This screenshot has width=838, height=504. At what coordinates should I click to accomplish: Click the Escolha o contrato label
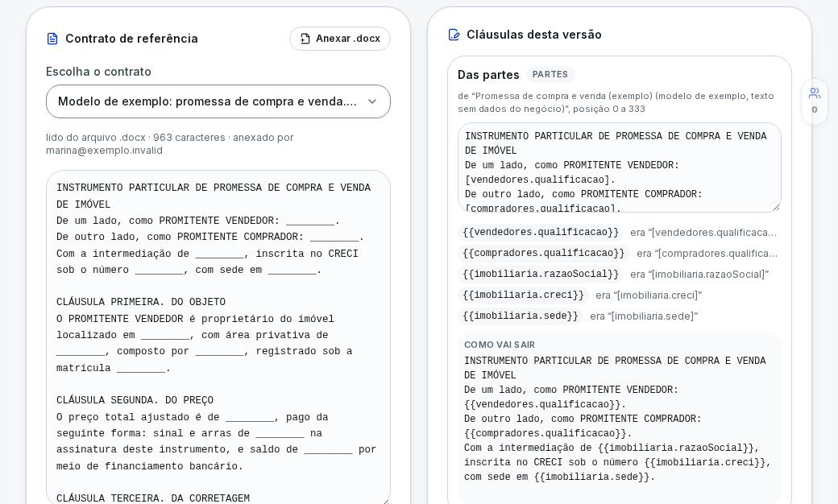tap(98, 72)
